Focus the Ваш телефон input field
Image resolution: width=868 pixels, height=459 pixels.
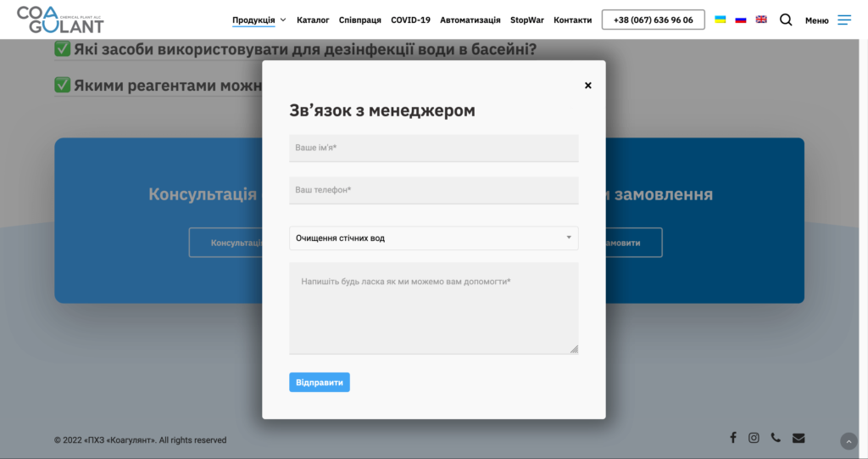pos(433,190)
